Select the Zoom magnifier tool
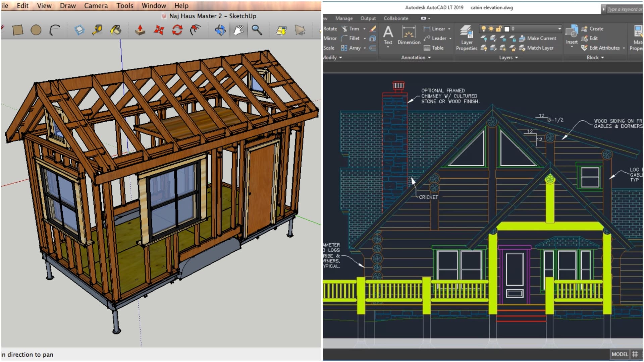The image size is (644, 362). 256,30
